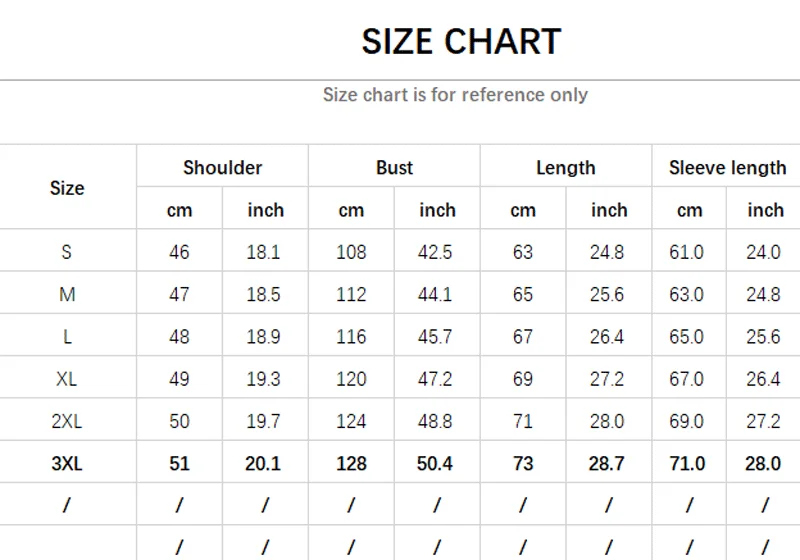
Task: Select the Size header cell
Action: click(67, 188)
